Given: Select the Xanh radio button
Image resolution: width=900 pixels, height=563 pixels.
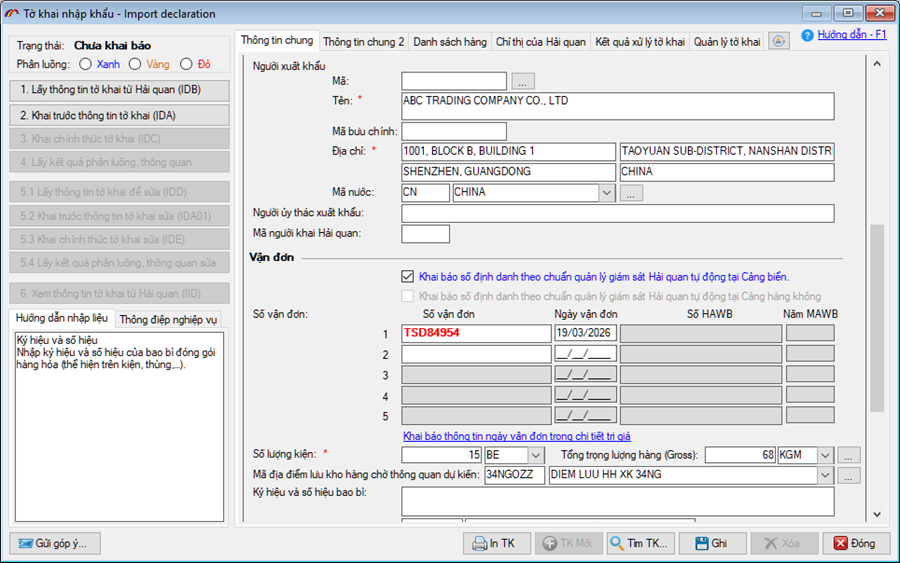Looking at the screenshot, I should coord(85,64).
